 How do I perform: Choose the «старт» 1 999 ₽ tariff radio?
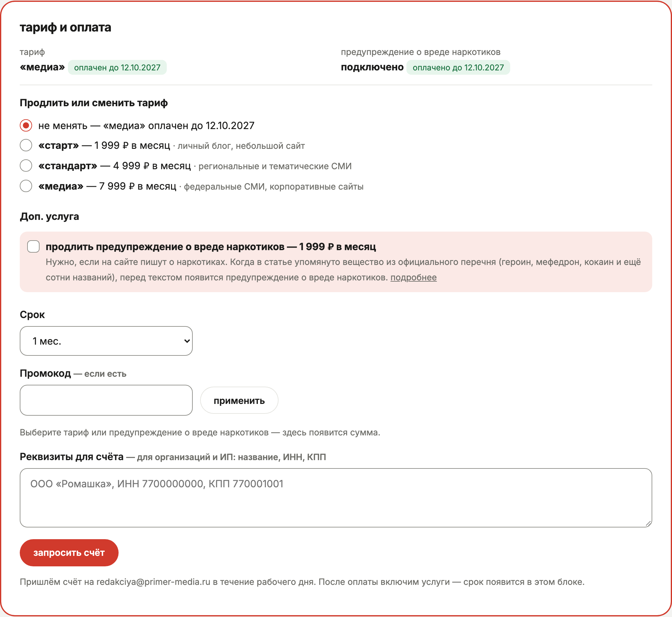(26, 145)
